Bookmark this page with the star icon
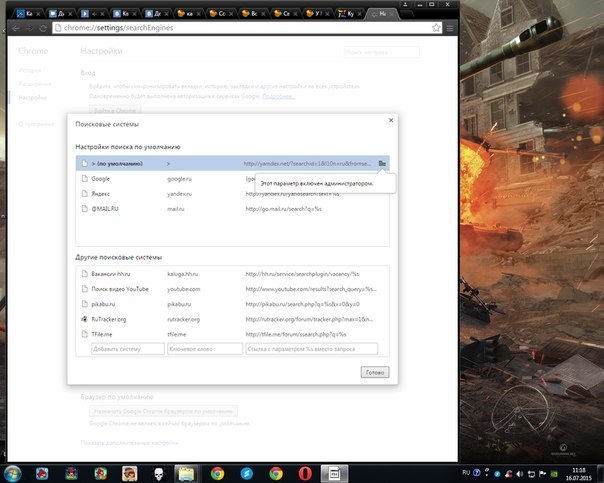The image size is (604, 483). click(x=436, y=28)
